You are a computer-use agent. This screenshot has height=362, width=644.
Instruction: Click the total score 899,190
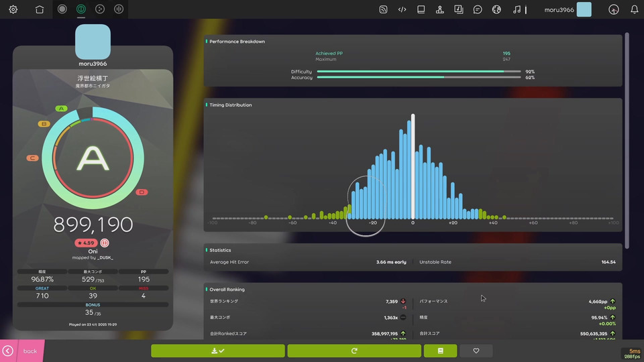(x=93, y=225)
